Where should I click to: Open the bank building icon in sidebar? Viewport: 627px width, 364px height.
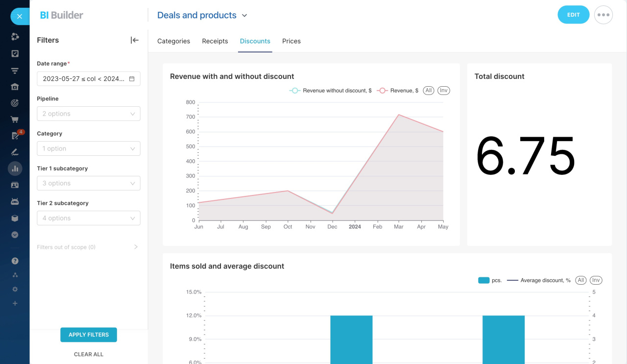pyautogui.click(x=15, y=87)
